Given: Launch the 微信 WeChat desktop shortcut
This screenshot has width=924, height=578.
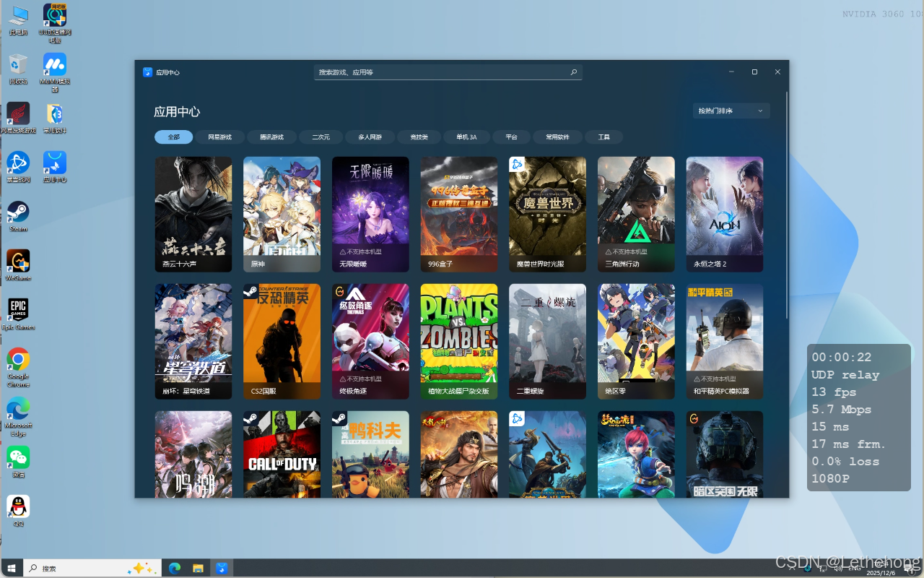Looking at the screenshot, I should click(18, 462).
